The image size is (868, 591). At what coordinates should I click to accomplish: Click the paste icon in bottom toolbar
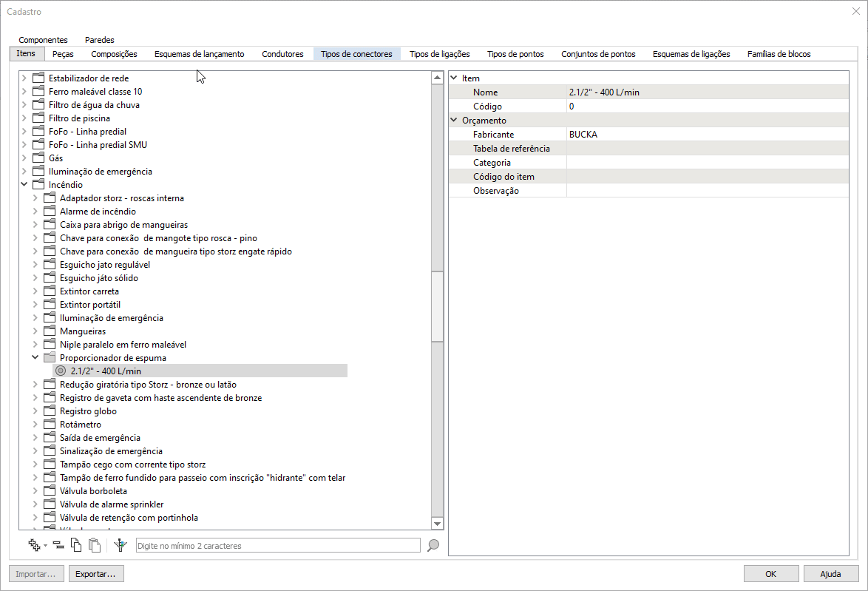click(x=94, y=545)
